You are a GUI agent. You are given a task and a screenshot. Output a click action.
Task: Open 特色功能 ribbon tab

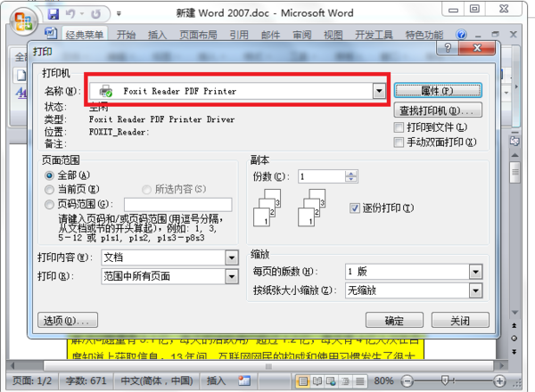[x=424, y=35]
